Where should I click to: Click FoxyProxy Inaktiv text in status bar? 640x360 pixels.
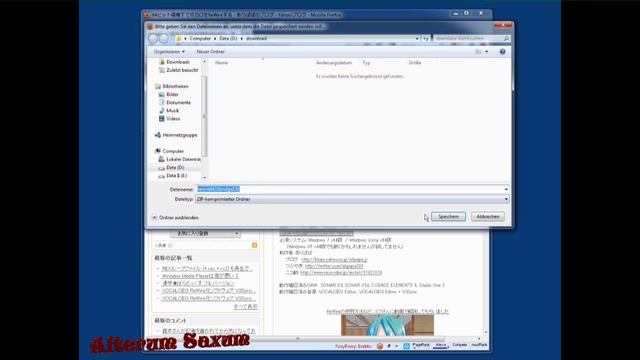353,346
